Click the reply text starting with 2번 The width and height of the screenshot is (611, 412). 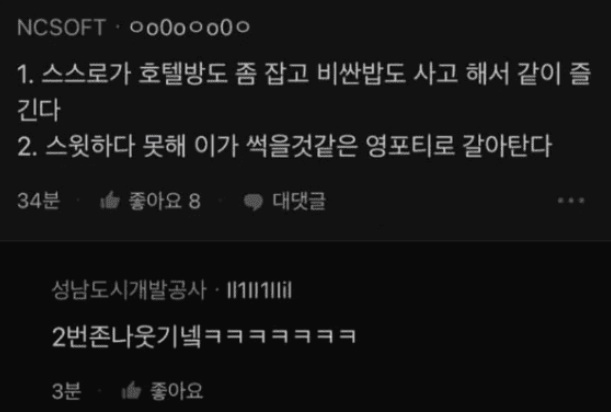(x=204, y=336)
